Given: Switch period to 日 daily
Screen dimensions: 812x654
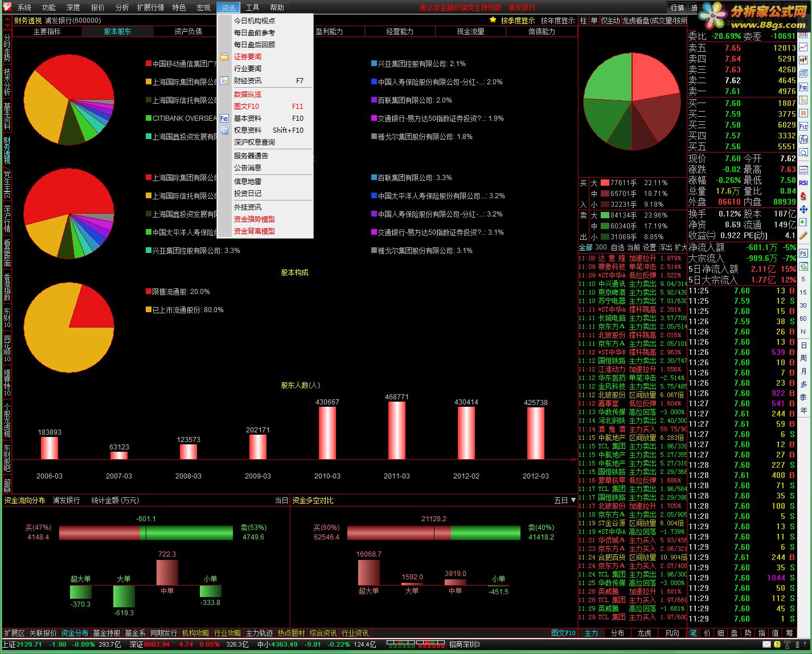Looking at the screenshot, I should tap(803, 345).
